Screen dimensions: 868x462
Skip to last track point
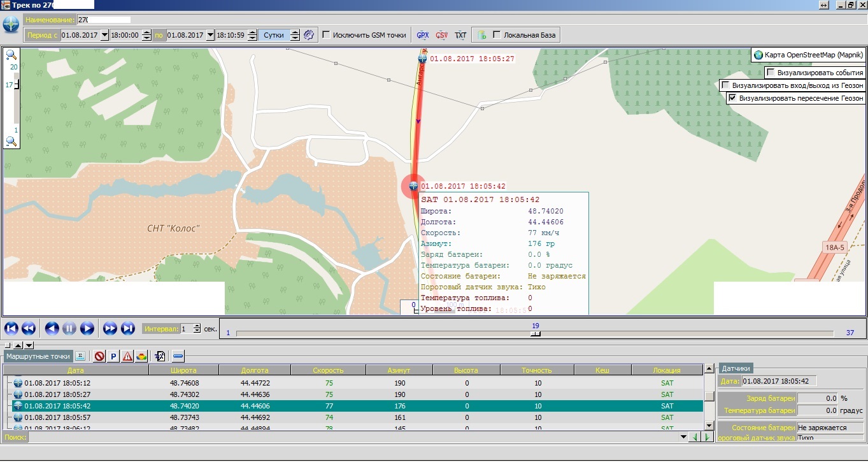pos(128,329)
